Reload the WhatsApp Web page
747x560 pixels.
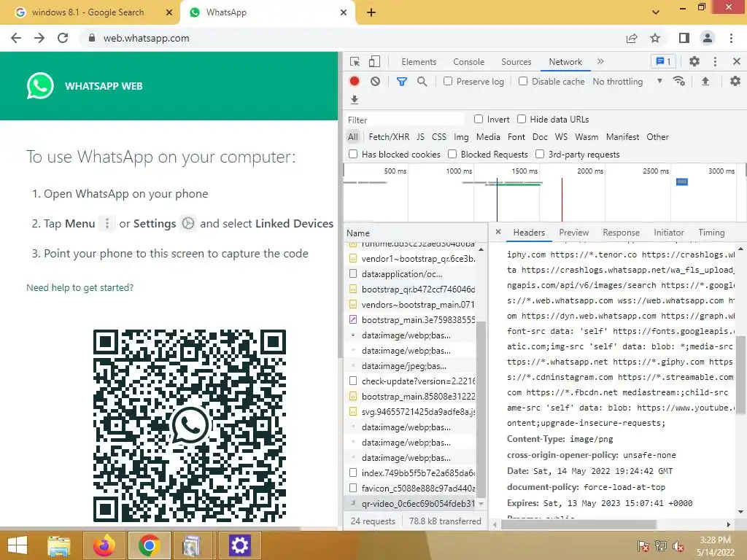(x=63, y=38)
